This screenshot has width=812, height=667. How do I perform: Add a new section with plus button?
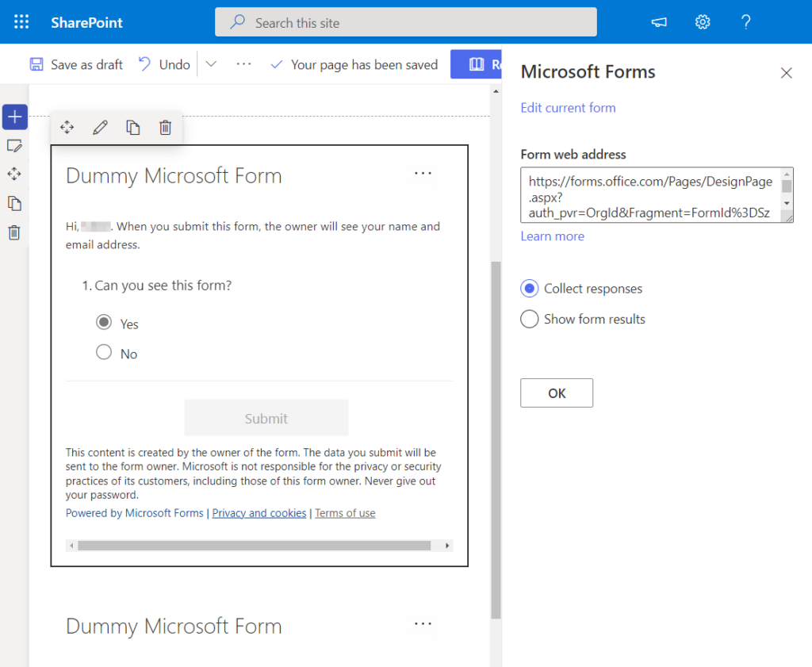click(15, 117)
